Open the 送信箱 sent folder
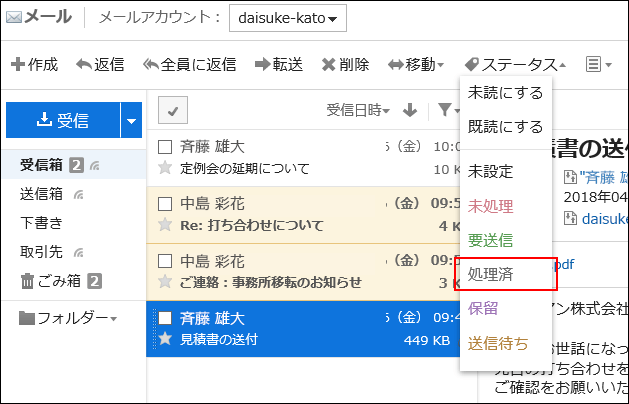 pos(42,194)
